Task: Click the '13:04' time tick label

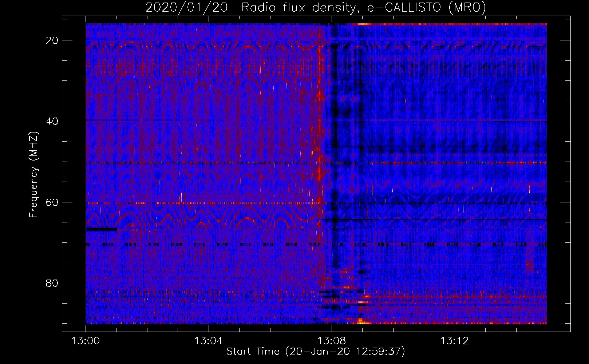Action: [208, 341]
